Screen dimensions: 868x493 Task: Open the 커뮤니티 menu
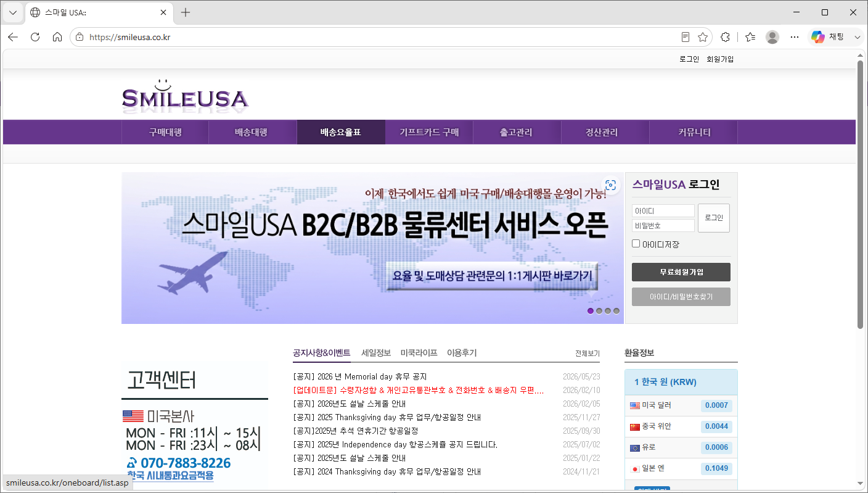click(695, 132)
